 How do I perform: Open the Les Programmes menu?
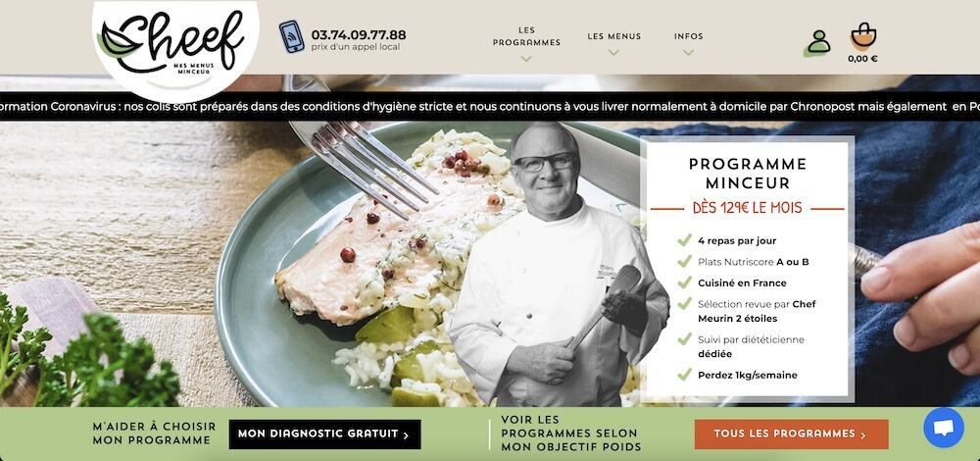(x=526, y=36)
